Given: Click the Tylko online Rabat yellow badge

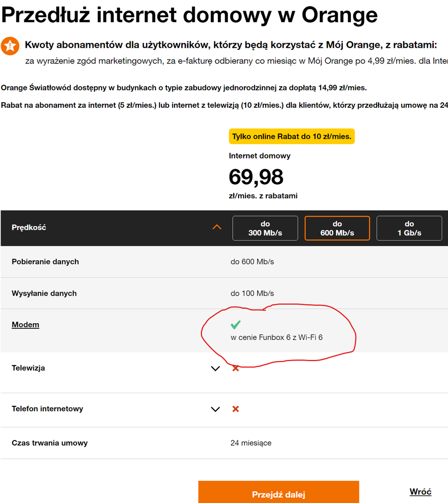Looking at the screenshot, I should (x=291, y=136).
